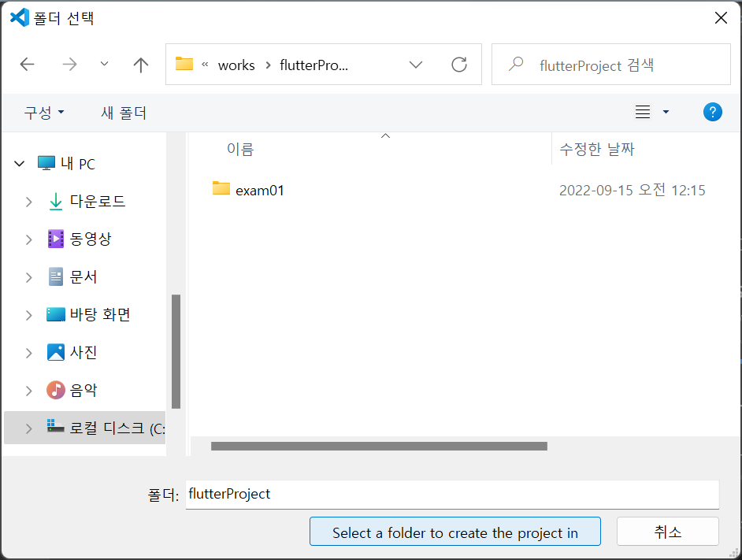The image size is (742, 560).
Task: Expand the 문서 tree node
Action: (29, 277)
